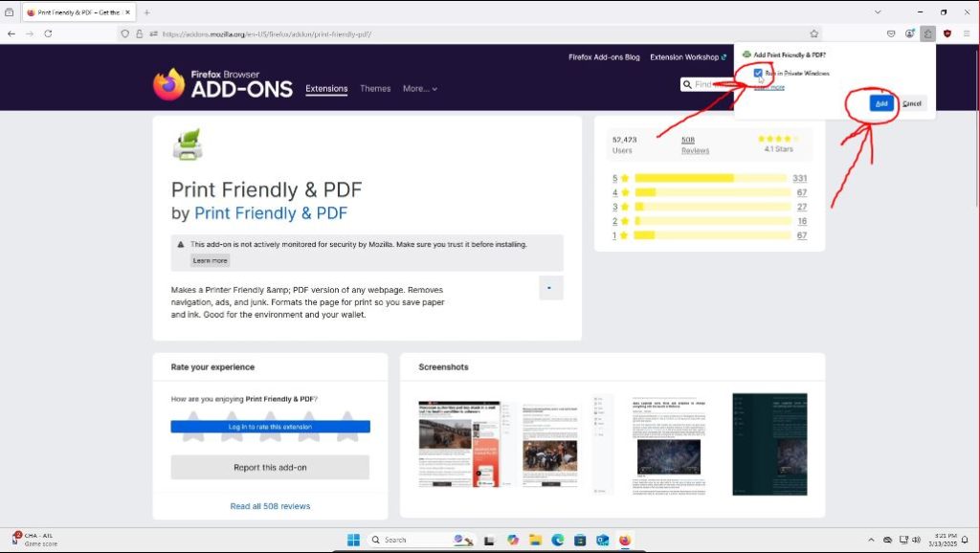
Task: Click the Find add-ons search field
Action: (x=707, y=84)
